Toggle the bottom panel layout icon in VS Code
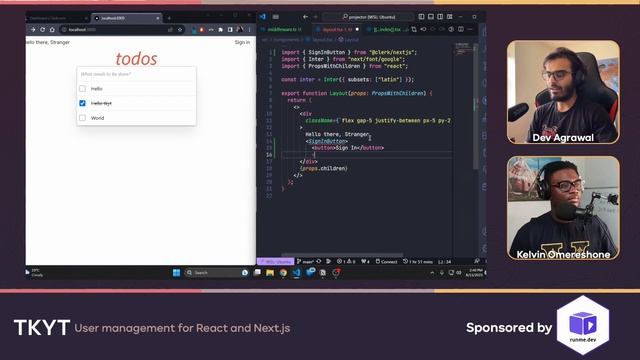The height and width of the screenshot is (360, 640). 431,17
